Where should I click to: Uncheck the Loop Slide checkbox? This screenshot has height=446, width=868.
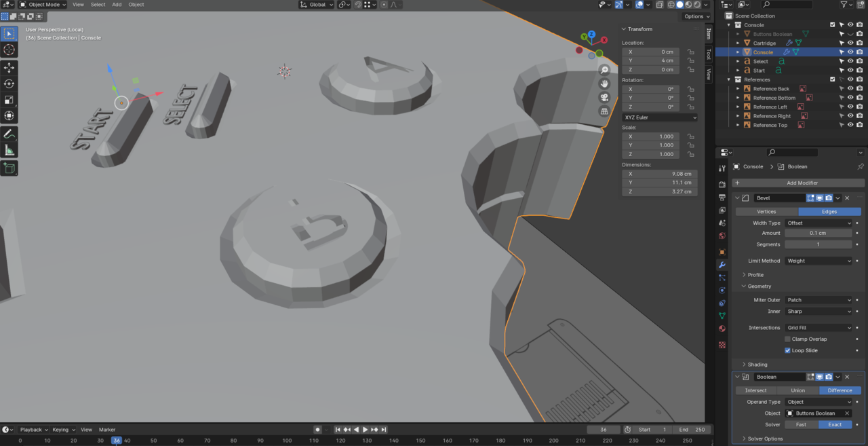pyautogui.click(x=787, y=350)
